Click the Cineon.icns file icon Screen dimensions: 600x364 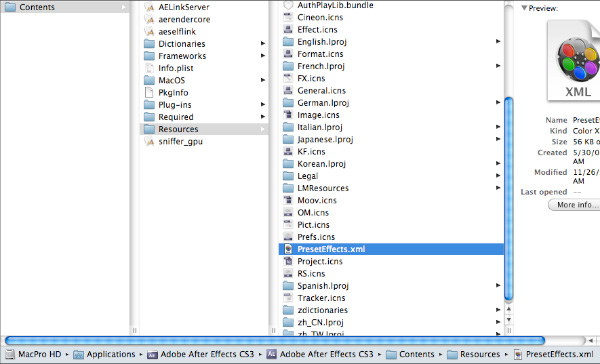click(288, 17)
